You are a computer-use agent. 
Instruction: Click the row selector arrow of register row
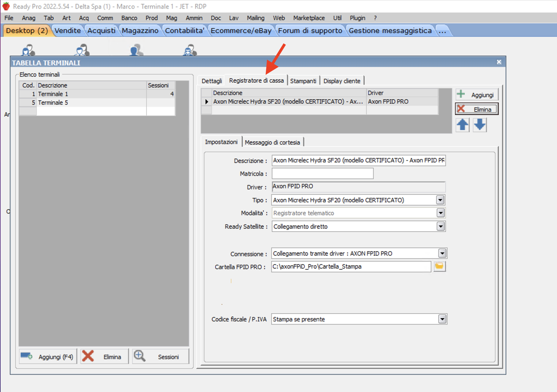point(206,101)
